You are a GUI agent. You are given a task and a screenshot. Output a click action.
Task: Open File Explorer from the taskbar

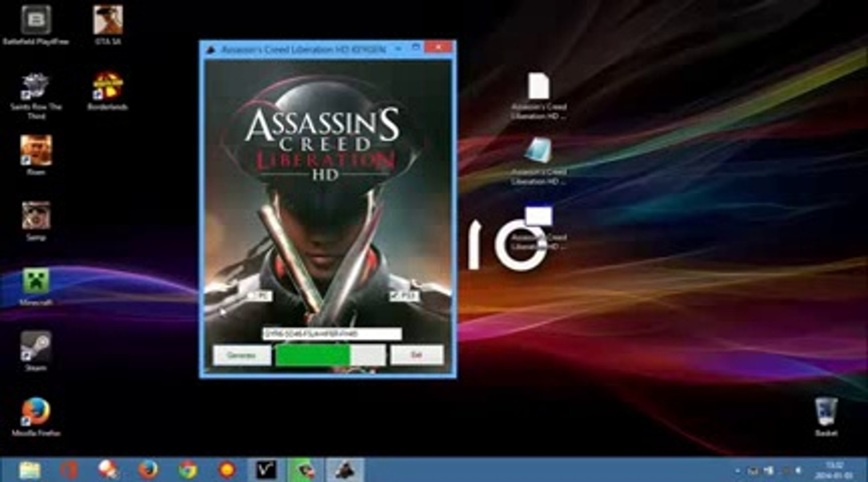[x=29, y=470]
